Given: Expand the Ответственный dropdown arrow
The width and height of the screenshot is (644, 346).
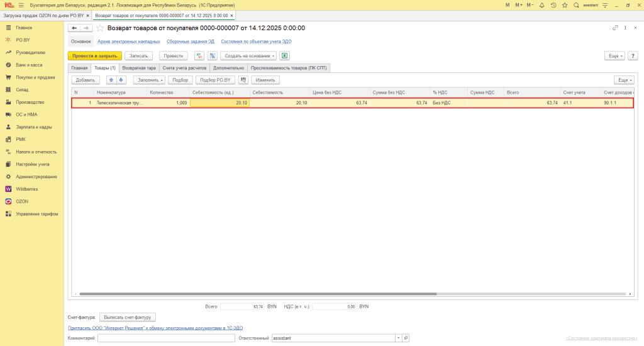Looking at the screenshot, I should (398, 338).
